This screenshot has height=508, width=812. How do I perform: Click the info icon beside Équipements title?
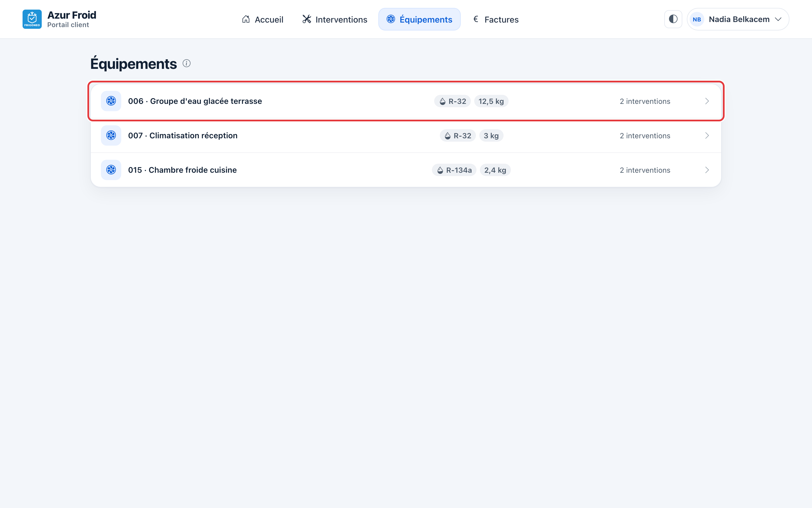[187, 63]
